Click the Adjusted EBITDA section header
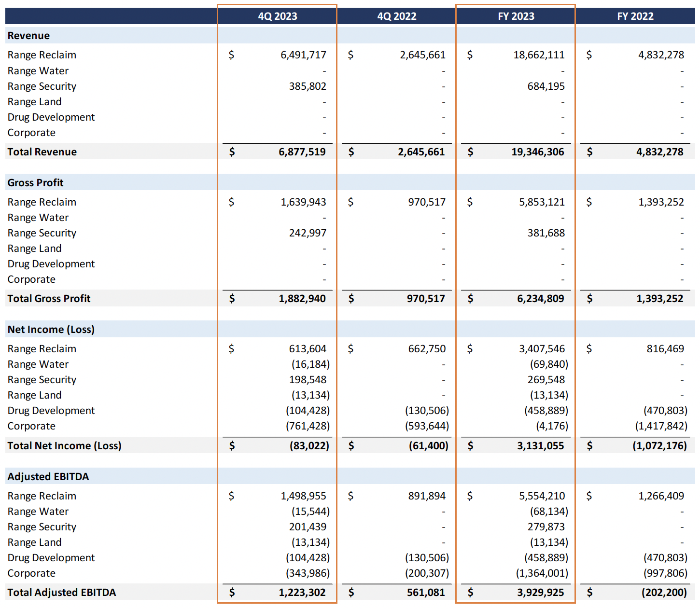The width and height of the screenshot is (700, 609). click(x=48, y=476)
